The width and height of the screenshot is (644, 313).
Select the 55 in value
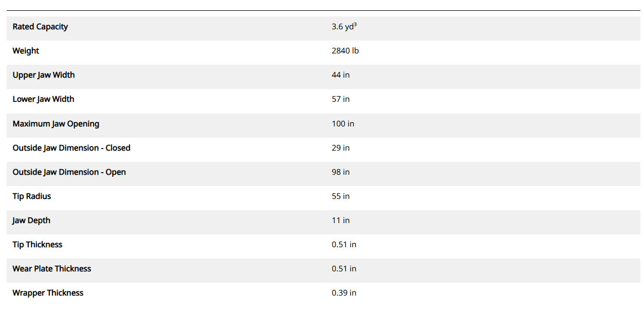click(341, 196)
